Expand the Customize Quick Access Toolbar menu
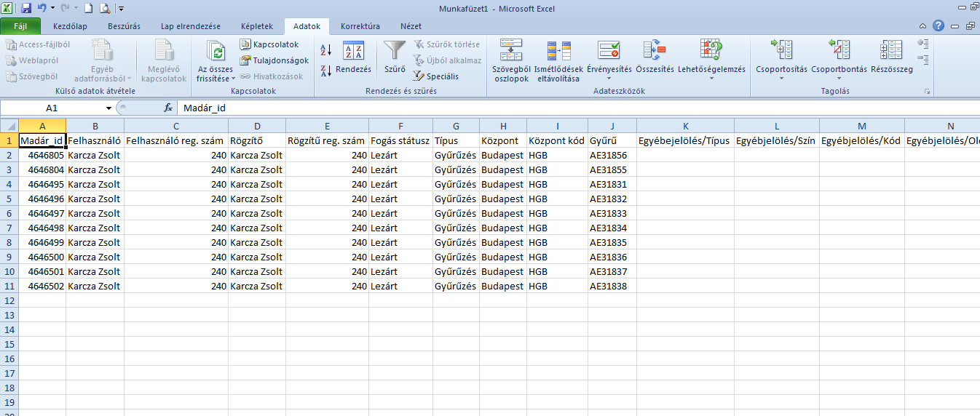Screen dimensions: 980x416 [121, 9]
